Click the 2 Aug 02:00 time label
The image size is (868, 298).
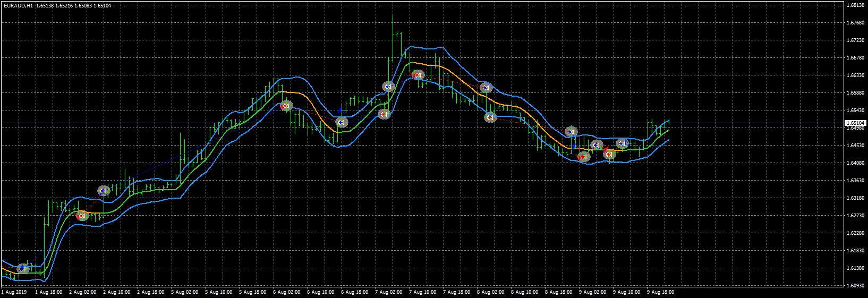point(82,292)
